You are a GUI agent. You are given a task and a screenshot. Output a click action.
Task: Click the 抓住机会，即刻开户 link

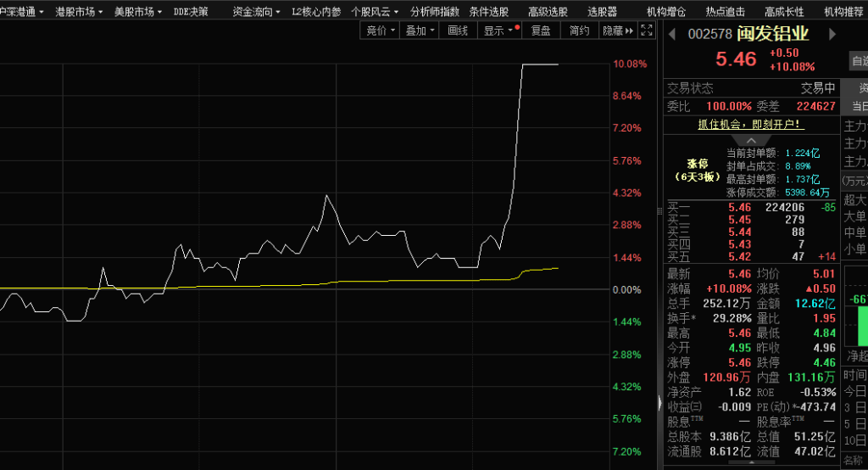pyautogui.click(x=751, y=125)
